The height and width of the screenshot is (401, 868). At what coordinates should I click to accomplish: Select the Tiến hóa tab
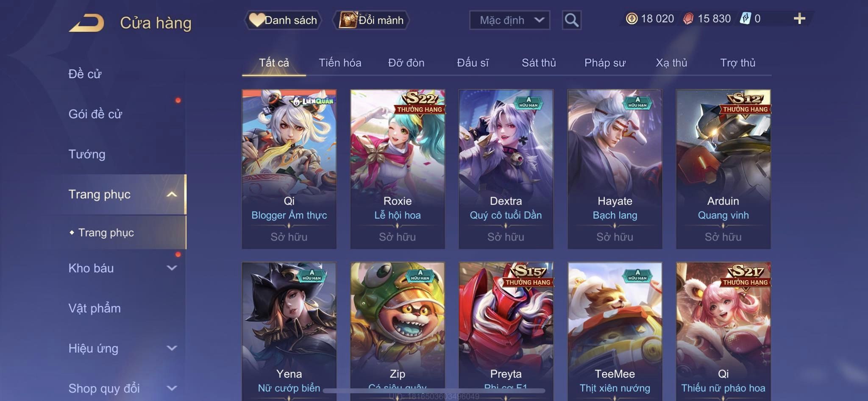(340, 63)
